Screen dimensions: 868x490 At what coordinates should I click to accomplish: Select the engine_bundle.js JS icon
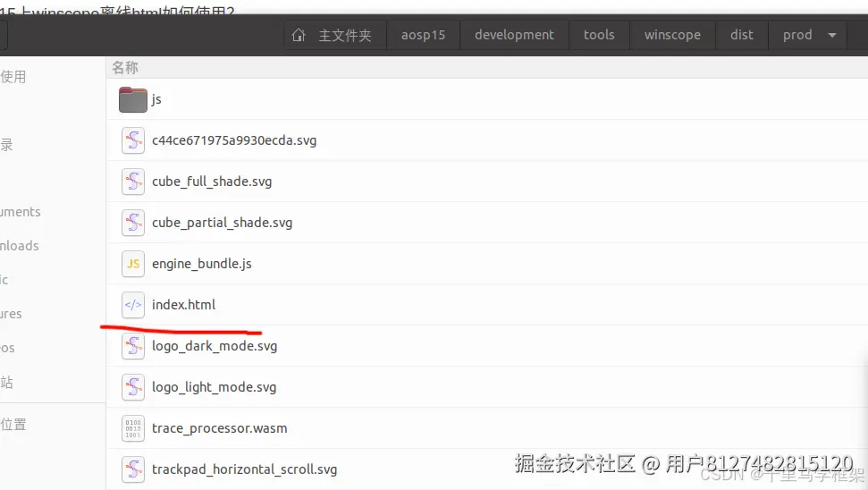tap(133, 264)
